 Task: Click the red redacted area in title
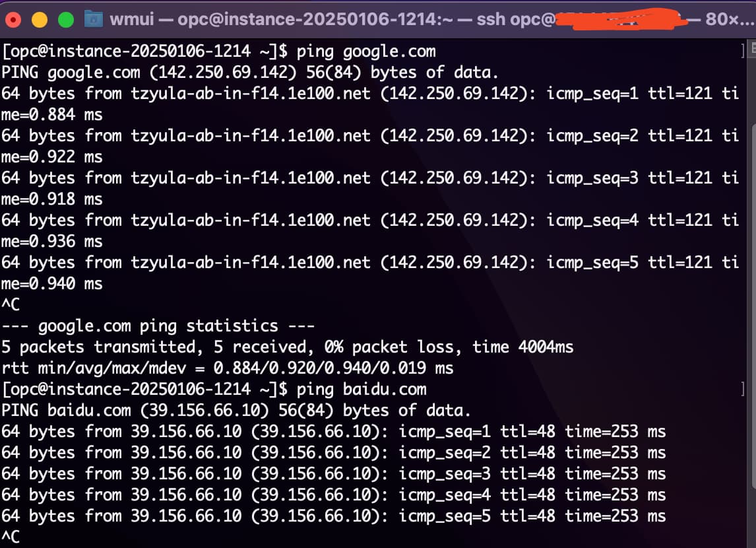pos(621,19)
